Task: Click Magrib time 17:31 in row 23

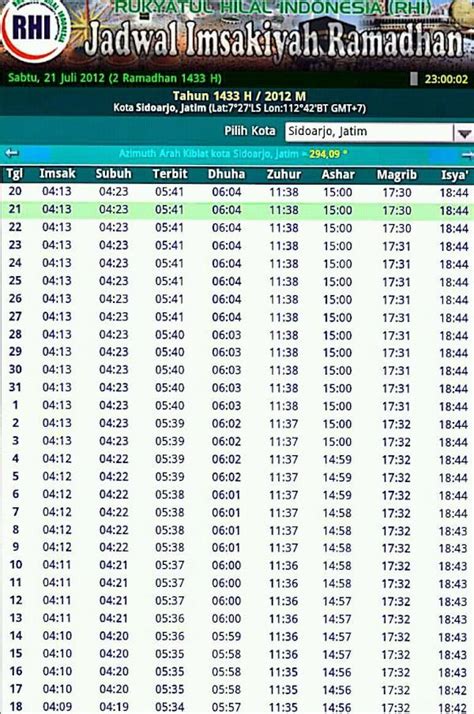Action: pyautogui.click(x=397, y=246)
